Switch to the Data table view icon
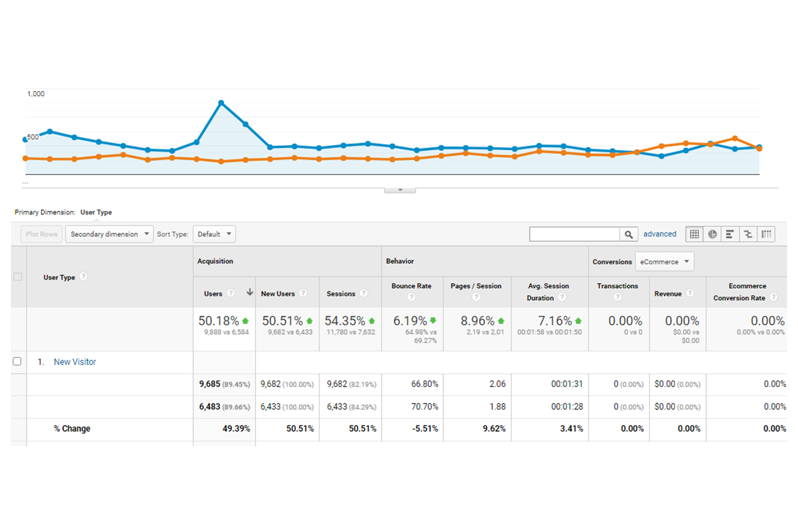798x532 pixels. pos(694,234)
